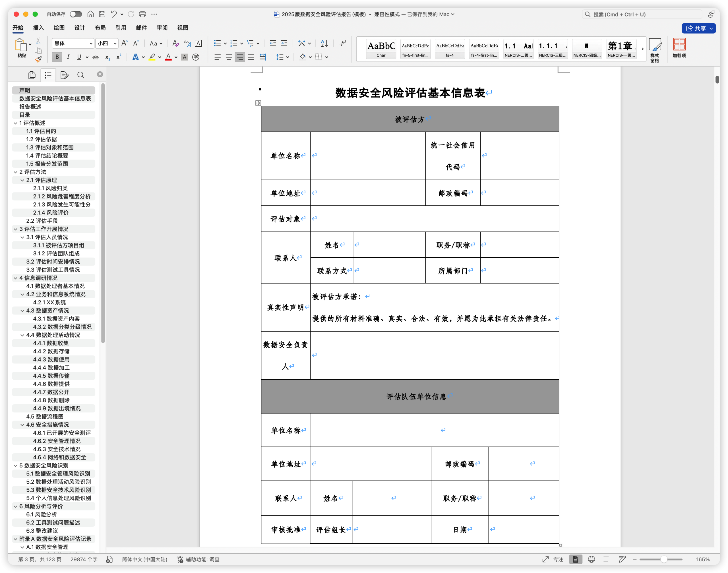
Task: Click the numbered list icon
Action: pos(234,43)
